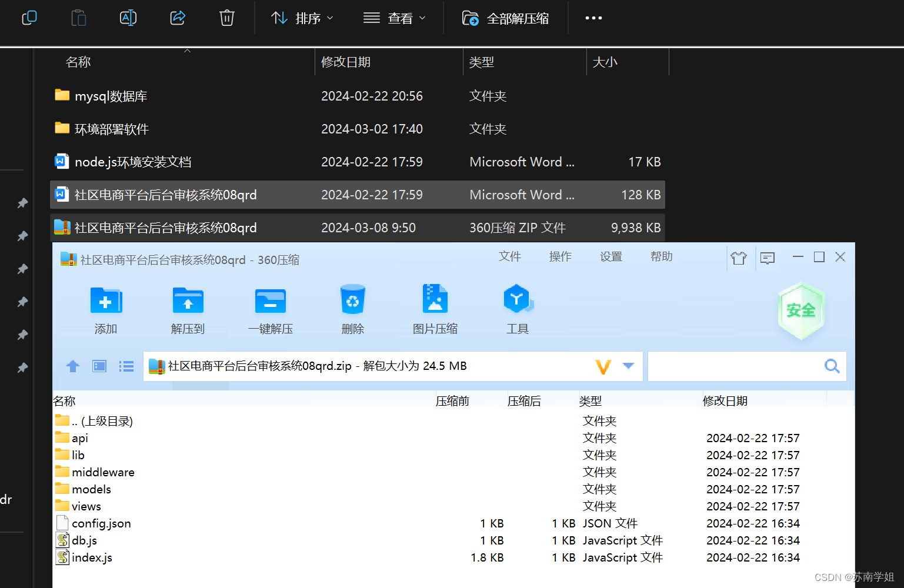The height and width of the screenshot is (588, 904).
Task: Select config.json in the archive list
Action: [101, 523]
